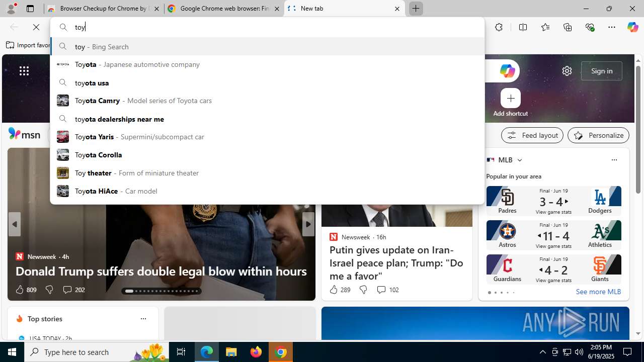Click the address bar input with 'toy'
This screenshot has height=362, width=644.
pyautogui.click(x=267, y=27)
